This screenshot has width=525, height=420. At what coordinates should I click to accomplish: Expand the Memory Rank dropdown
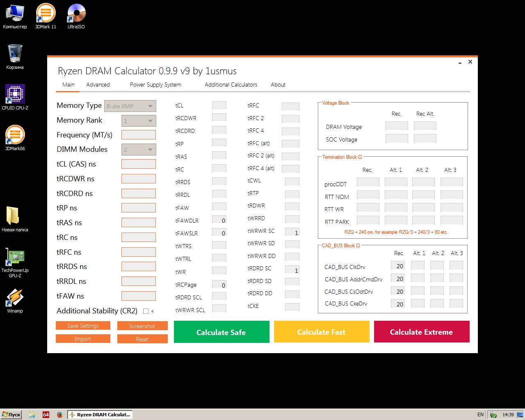coord(139,121)
